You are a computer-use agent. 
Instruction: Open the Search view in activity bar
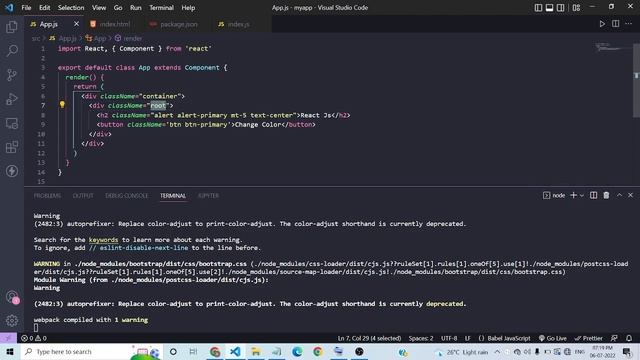pos(12,51)
